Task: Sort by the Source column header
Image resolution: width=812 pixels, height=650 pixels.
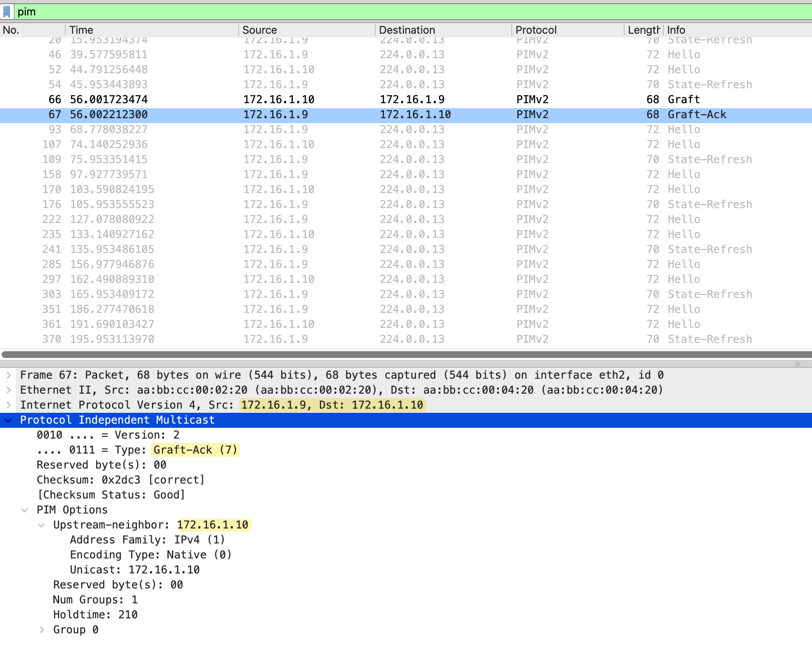Action: coord(259,30)
